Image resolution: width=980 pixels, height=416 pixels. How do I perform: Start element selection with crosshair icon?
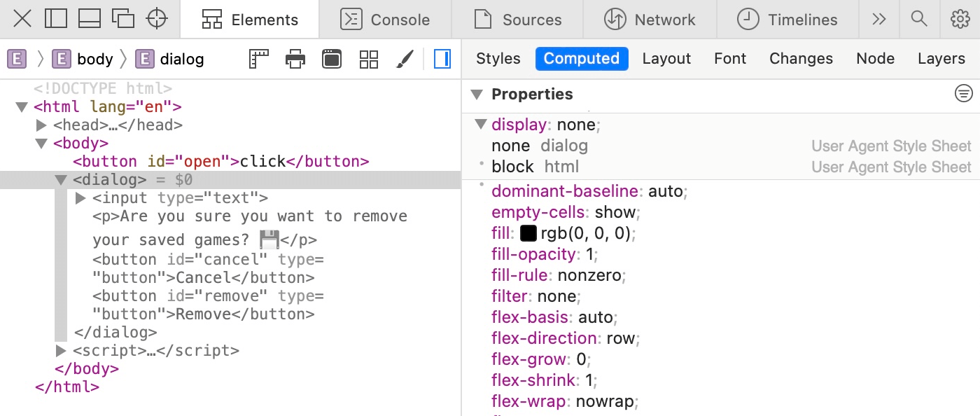(x=157, y=19)
